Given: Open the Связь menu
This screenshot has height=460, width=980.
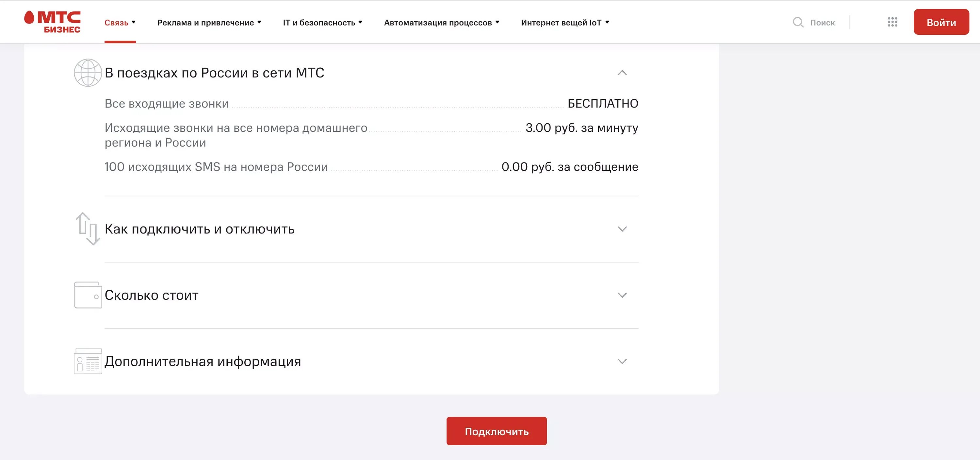Looking at the screenshot, I should point(120,23).
